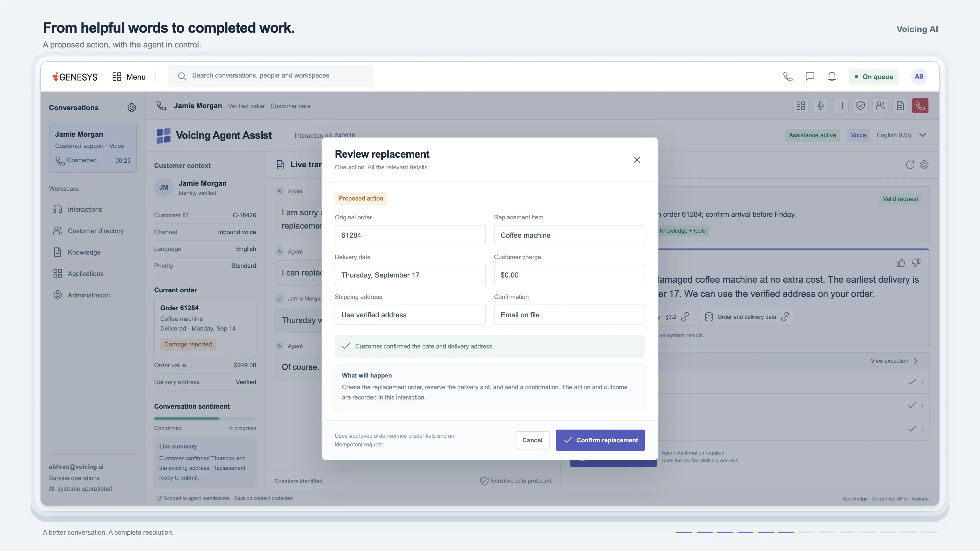Focus the search conversations field

271,76
